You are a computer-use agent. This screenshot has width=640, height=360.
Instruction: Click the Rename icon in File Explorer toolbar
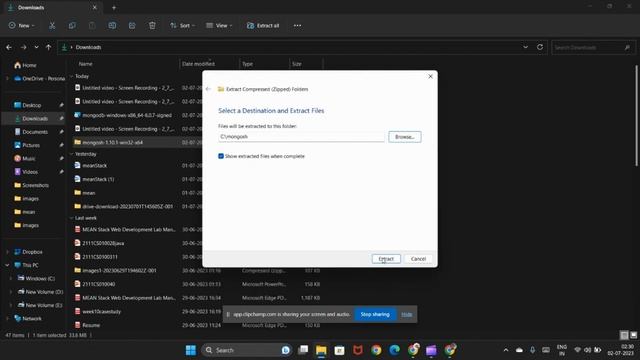pos(112,25)
